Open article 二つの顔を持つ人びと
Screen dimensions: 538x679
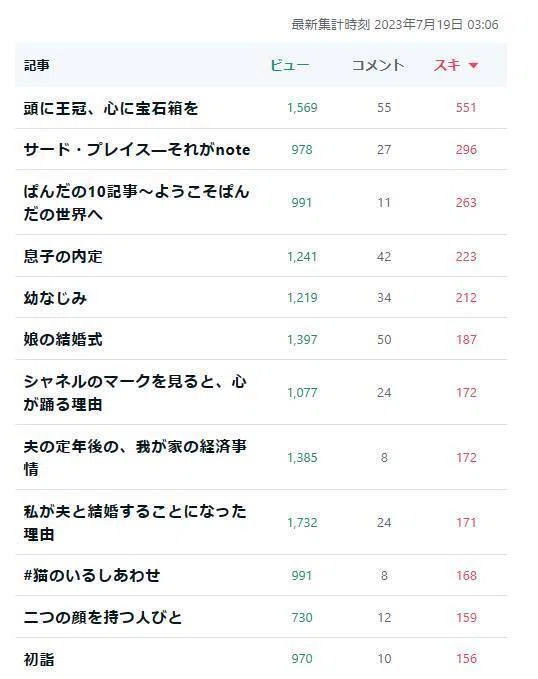pos(103,618)
